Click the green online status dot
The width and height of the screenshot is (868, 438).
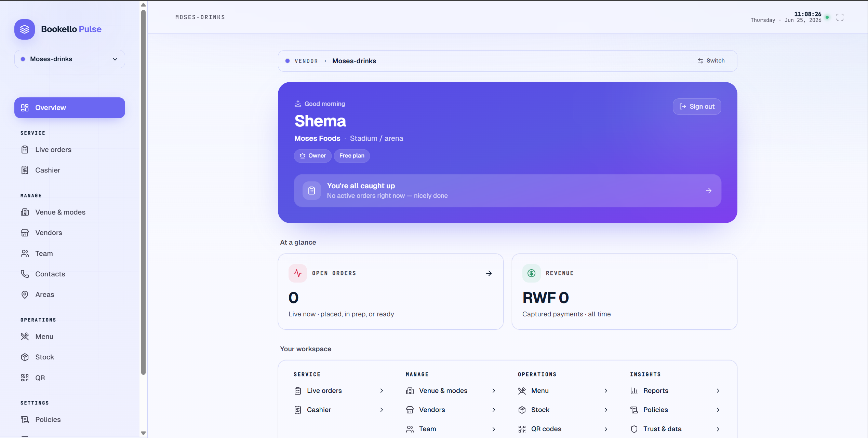point(827,17)
